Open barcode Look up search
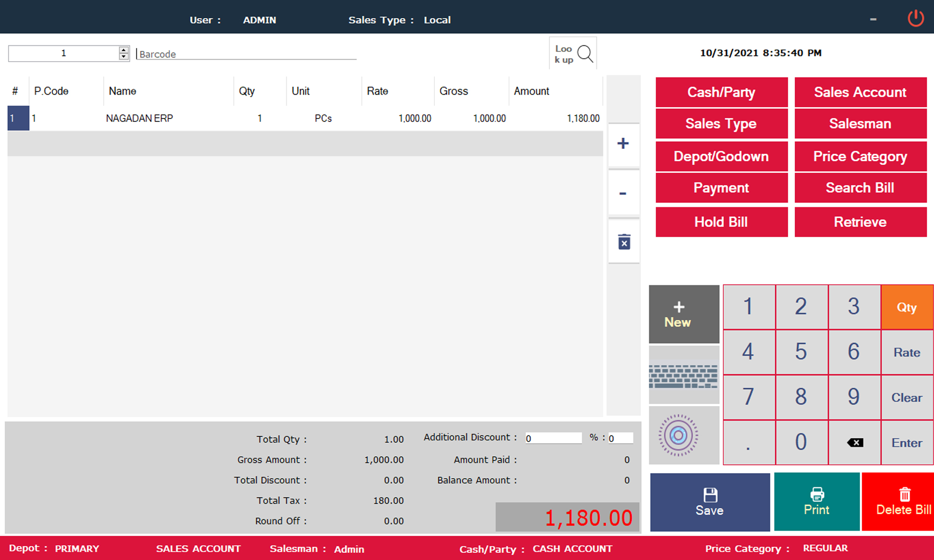This screenshot has width=934, height=560. click(573, 53)
